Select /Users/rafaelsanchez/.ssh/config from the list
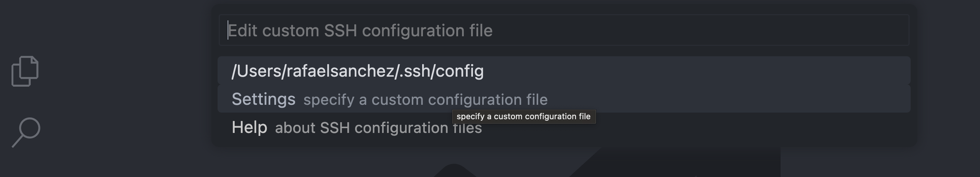 pos(358,71)
